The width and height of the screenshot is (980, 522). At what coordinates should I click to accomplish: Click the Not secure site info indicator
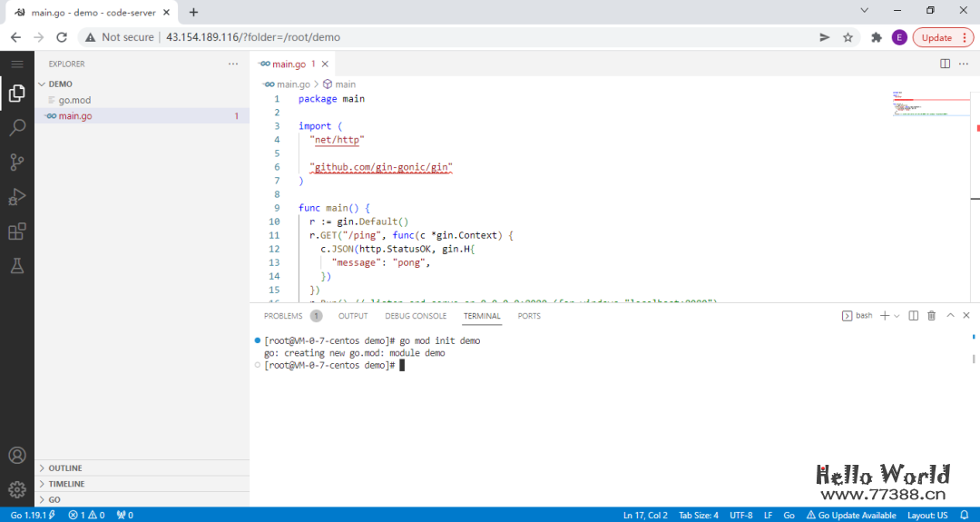coord(120,37)
